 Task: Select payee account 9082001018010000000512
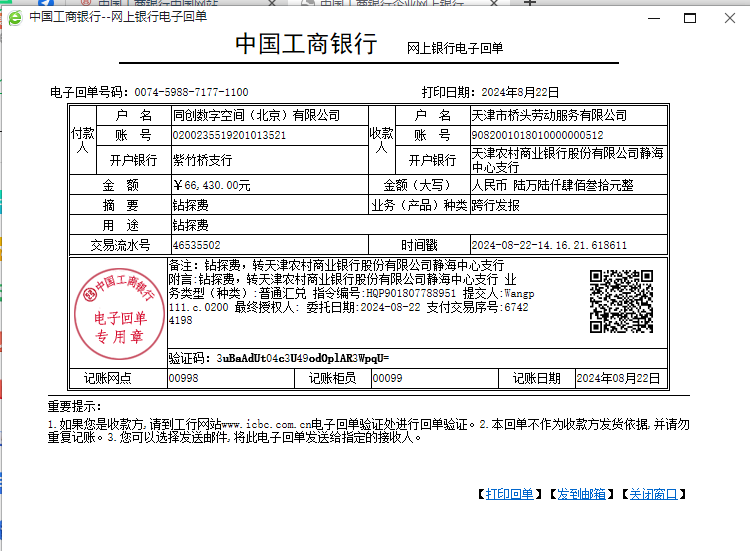coord(538,135)
